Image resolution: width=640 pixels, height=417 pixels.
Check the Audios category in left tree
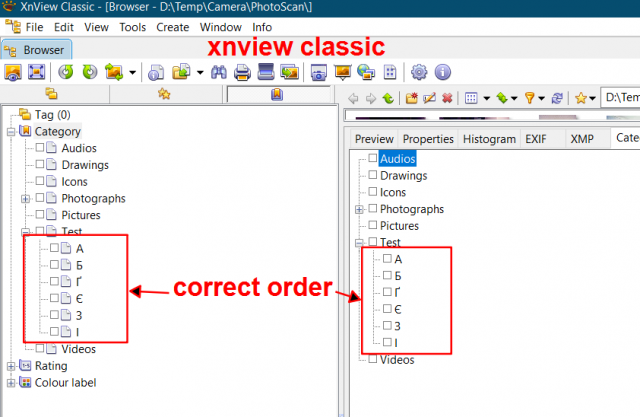point(40,148)
